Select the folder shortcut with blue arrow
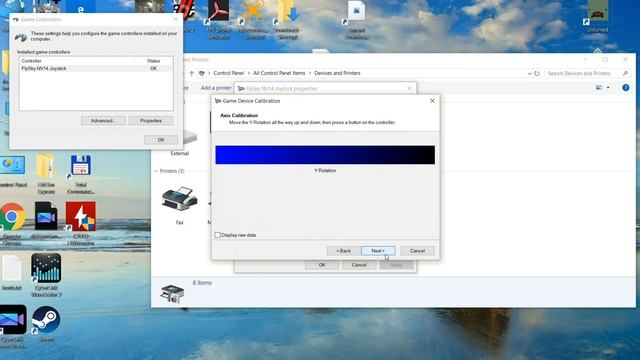 click(x=287, y=11)
